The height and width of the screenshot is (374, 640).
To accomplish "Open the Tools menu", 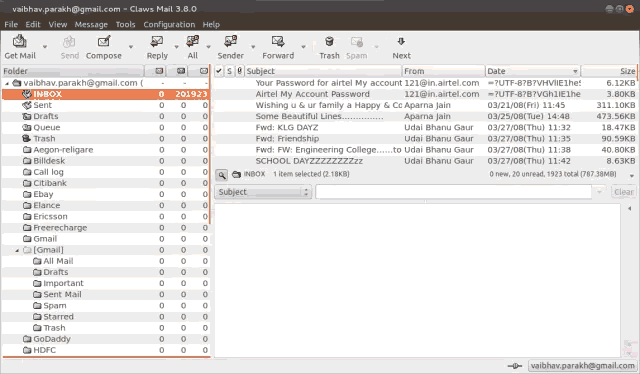I will [125, 24].
